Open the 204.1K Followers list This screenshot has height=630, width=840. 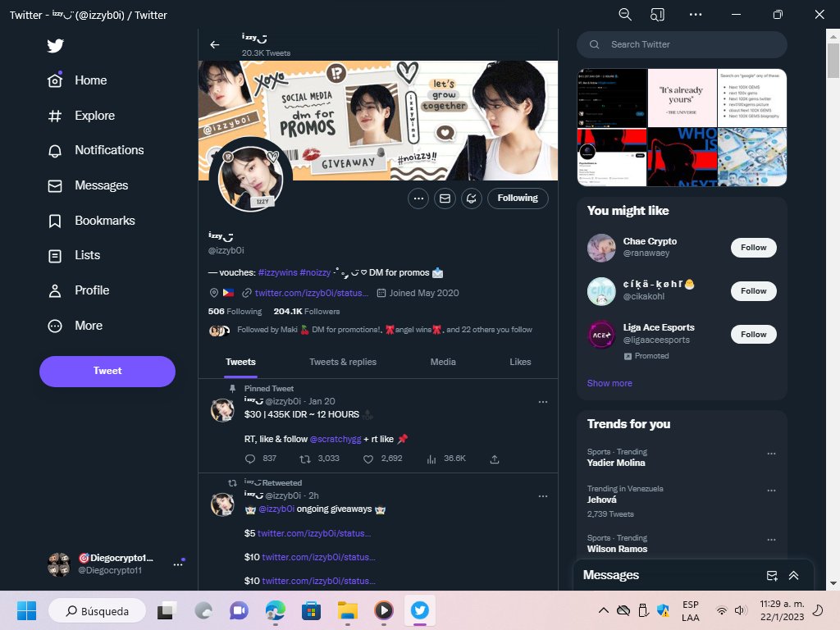tap(307, 311)
